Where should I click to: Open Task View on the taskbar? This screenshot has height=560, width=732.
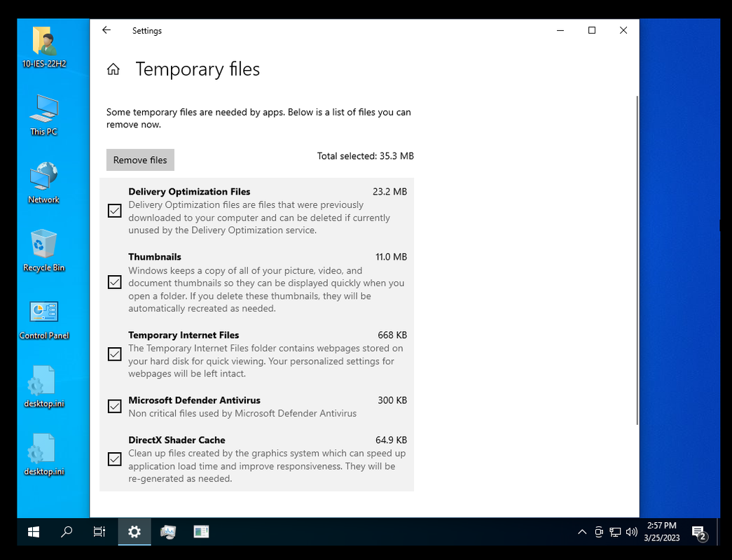coord(99,531)
